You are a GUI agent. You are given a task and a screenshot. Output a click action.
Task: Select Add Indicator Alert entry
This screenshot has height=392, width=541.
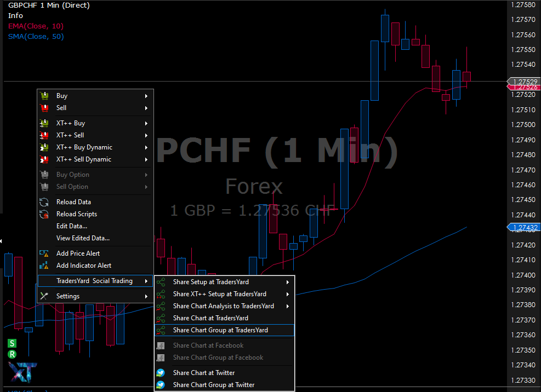click(x=95, y=266)
